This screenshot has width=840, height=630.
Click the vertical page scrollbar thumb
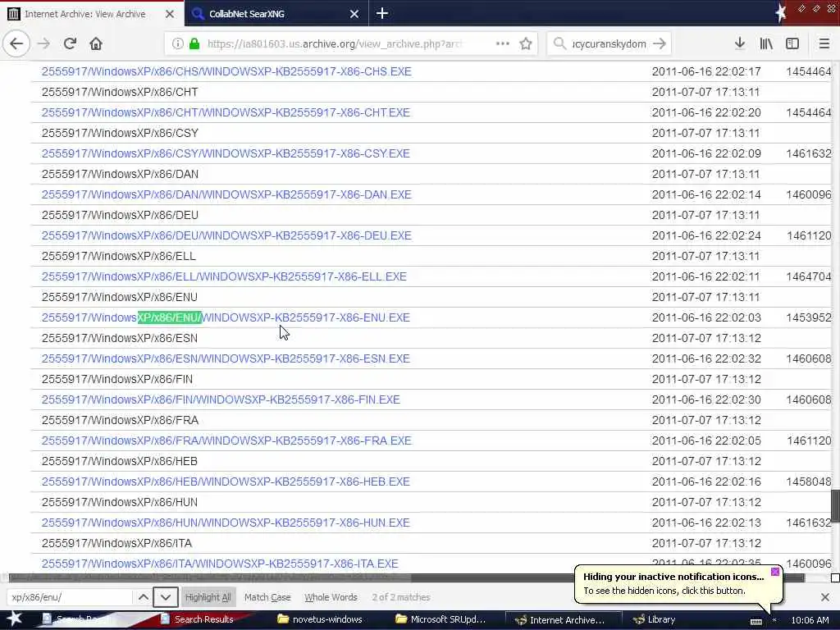point(835,505)
